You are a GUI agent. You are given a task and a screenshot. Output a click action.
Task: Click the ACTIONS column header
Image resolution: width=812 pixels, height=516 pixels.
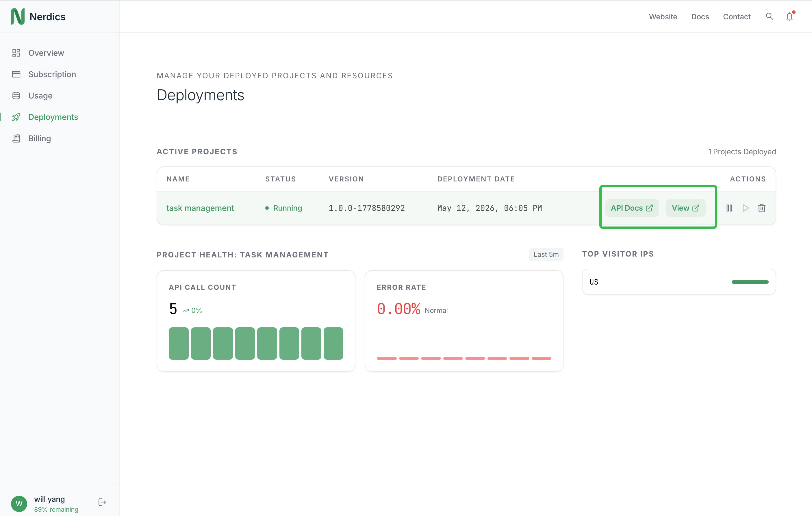(748, 179)
